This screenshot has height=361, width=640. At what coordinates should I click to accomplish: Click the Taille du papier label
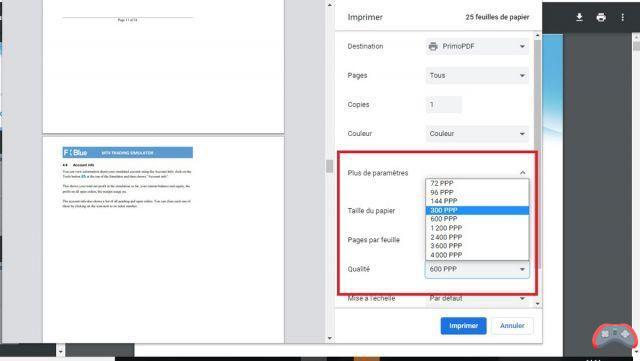coord(371,211)
